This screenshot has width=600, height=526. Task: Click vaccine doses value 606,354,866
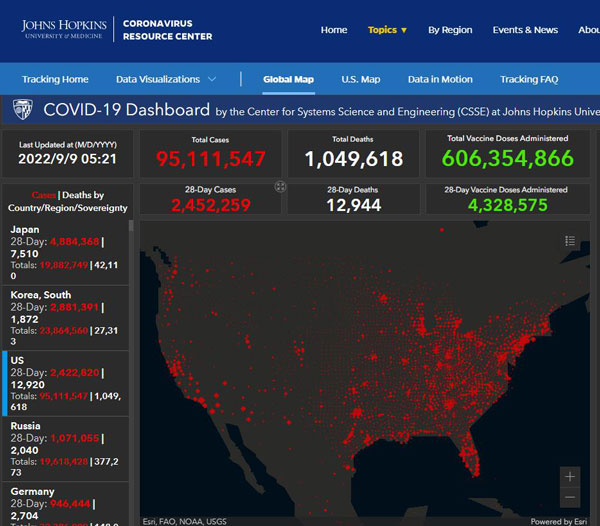(x=508, y=158)
